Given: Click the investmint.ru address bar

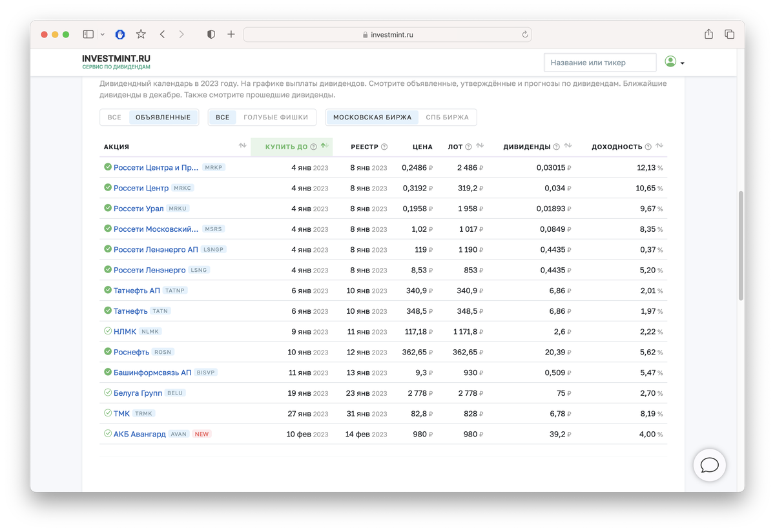Looking at the screenshot, I should [387, 35].
